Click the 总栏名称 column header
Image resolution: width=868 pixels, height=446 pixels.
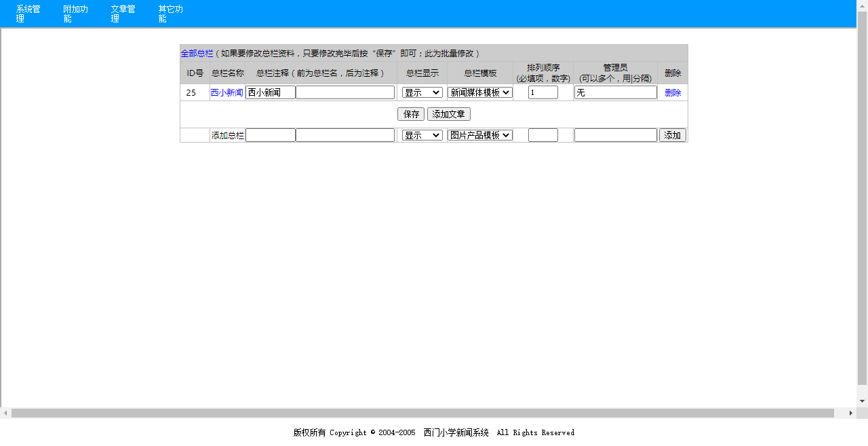coord(228,73)
